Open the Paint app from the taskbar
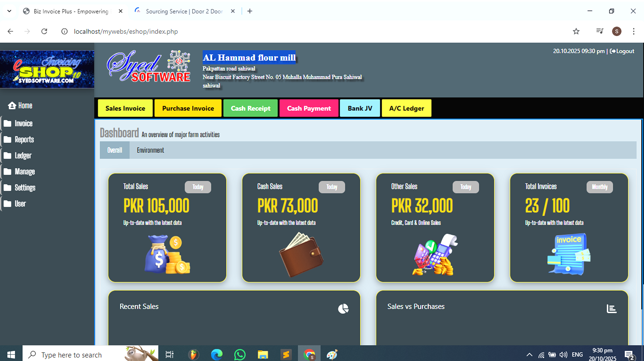This screenshot has width=644, height=361. pyautogui.click(x=332, y=354)
